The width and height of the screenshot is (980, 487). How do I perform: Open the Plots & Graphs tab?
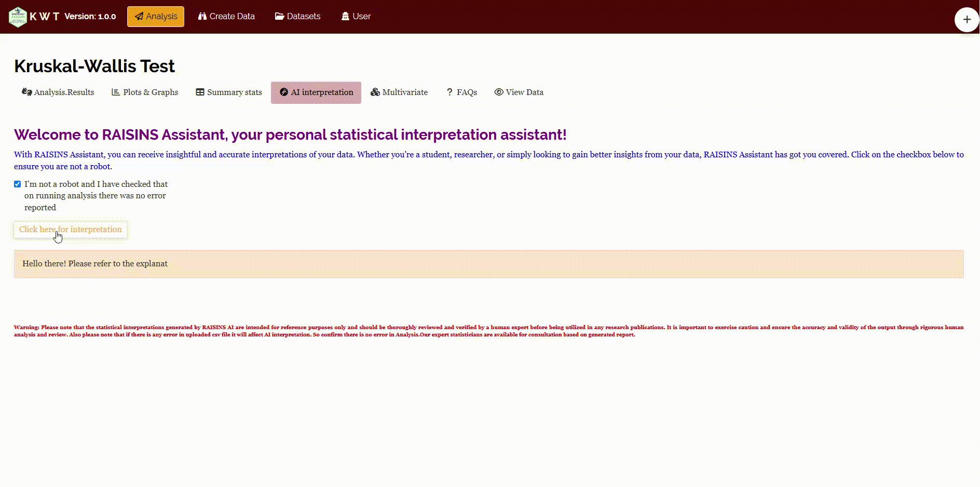(145, 92)
